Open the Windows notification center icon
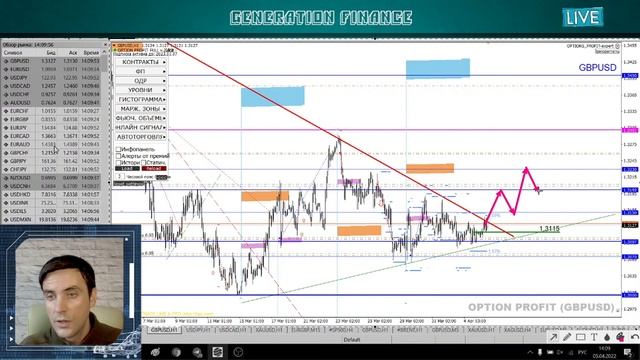 pos(628,352)
